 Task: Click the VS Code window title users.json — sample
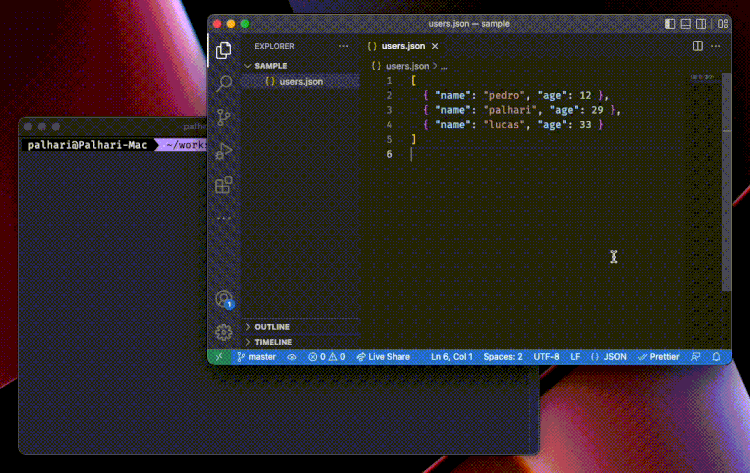coord(469,24)
